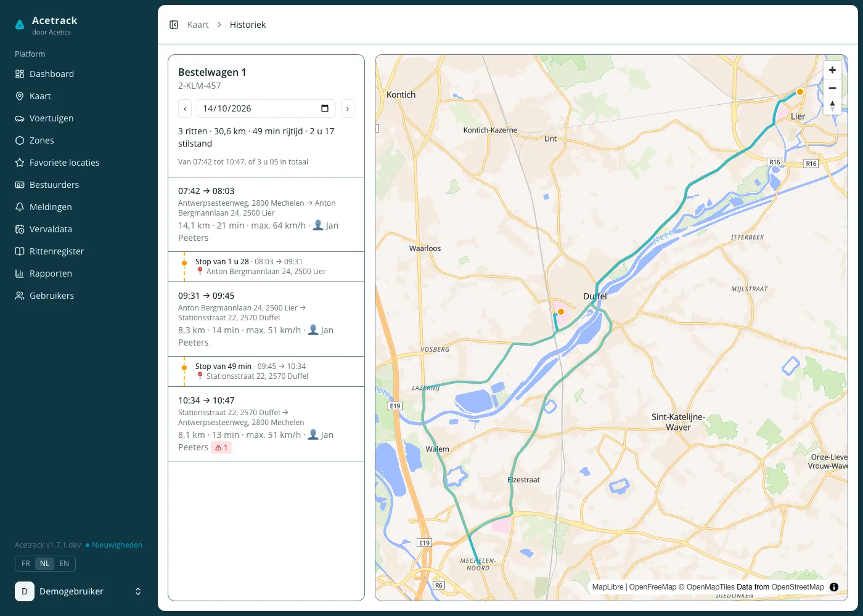Toggle the map attribution info icon
Screen dimensions: 863x616
(x=834, y=587)
